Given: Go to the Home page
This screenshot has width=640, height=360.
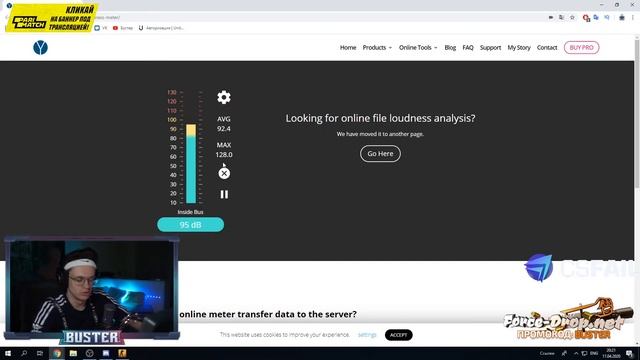Looking at the screenshot, I should pyautogui.click(x=348, y=48).
